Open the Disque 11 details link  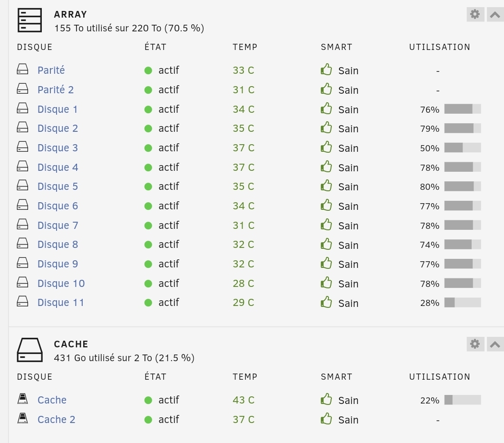point(61,303)
